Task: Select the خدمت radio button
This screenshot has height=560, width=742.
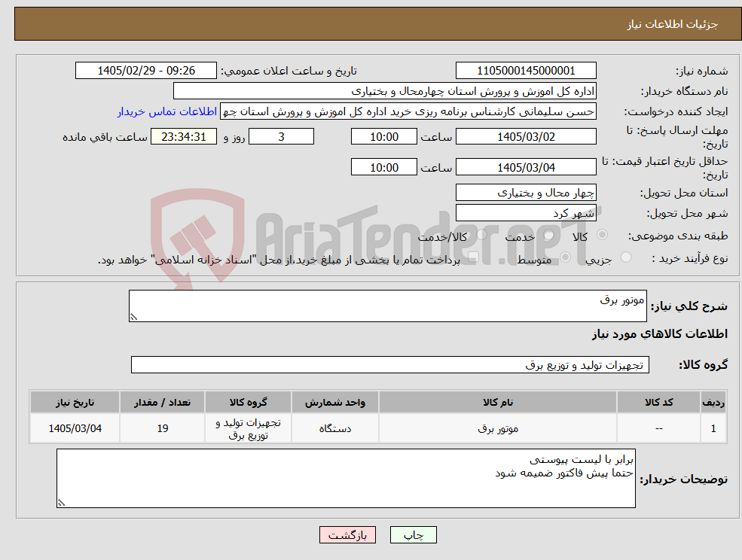Action: point(549,235)
